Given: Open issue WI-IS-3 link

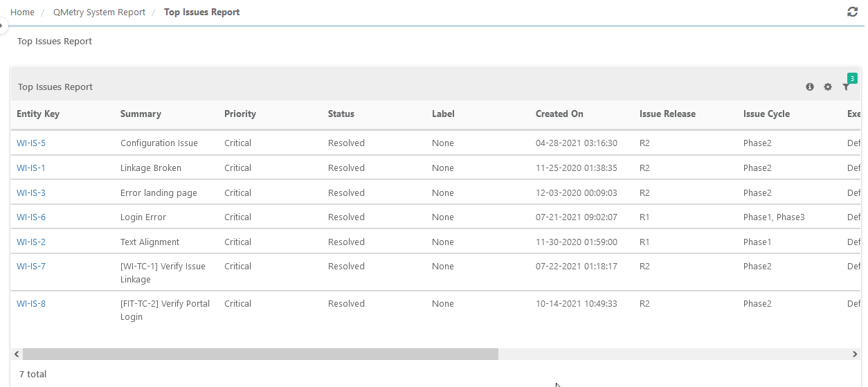Looking at the screenshot, I should point(31,193).
